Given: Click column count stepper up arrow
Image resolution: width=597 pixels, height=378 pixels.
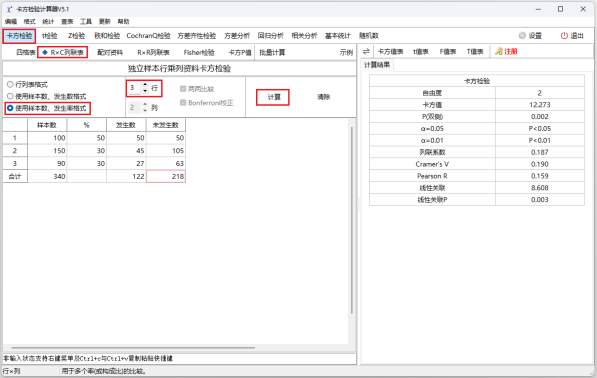Looking at the screenshot, I should click(145, 105).
